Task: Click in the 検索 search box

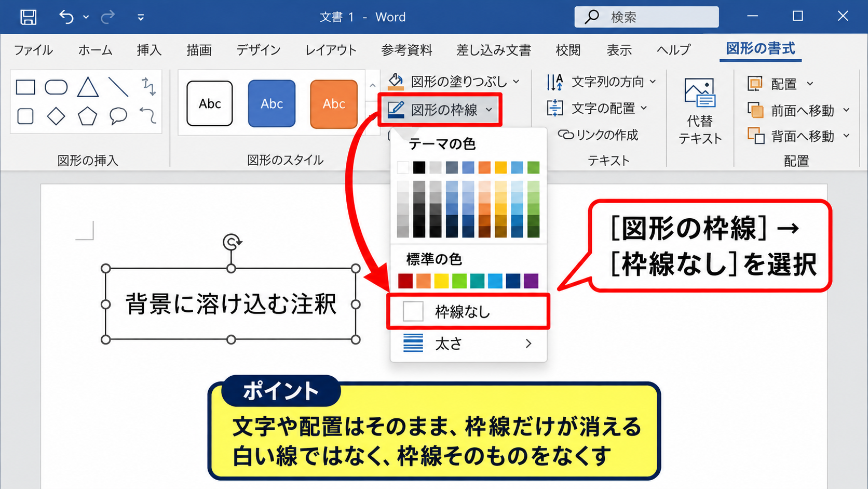Action: pyautogui.click(x=646, y=17)
